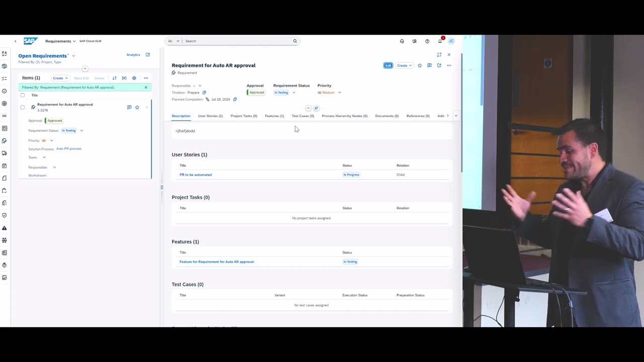Image resolution: width=644 pixels, height=362 pixels.
Task: Open the Priority dropdown in list card
Action: point(51,141)
